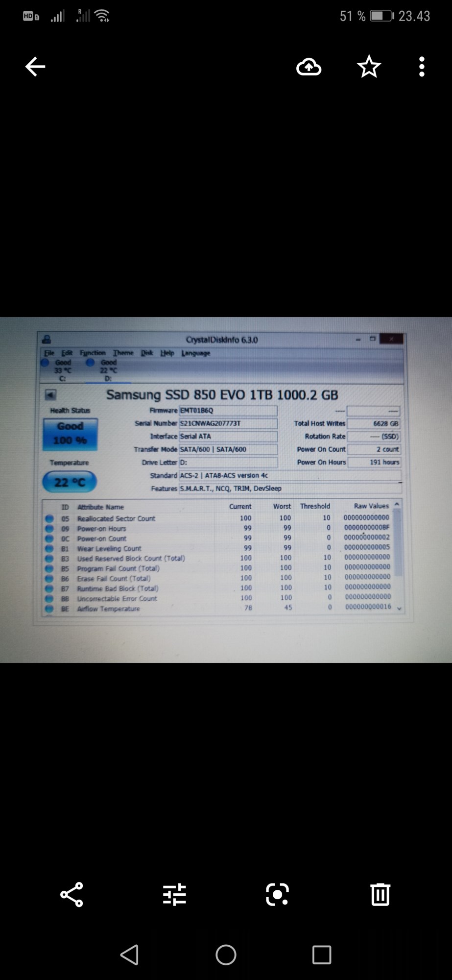
Task: Click the Firmware field EMT01B6Q
Action: coord(228,411)
